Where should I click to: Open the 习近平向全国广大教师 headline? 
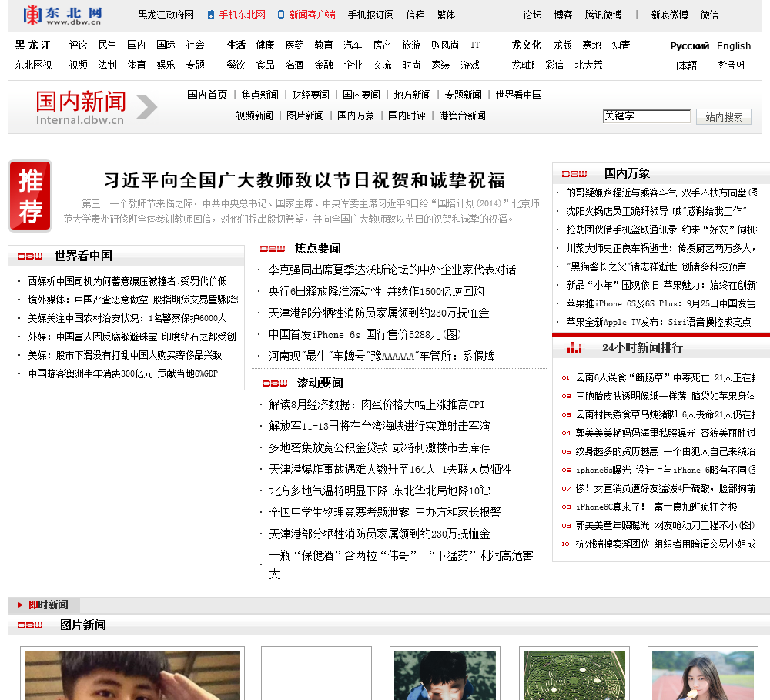click(304, 180)
